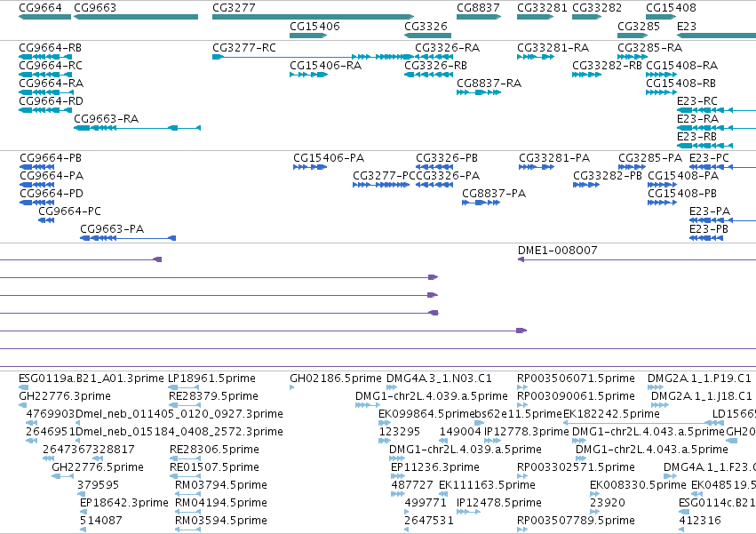Select transcript CG33282-RB

[607, 65]
